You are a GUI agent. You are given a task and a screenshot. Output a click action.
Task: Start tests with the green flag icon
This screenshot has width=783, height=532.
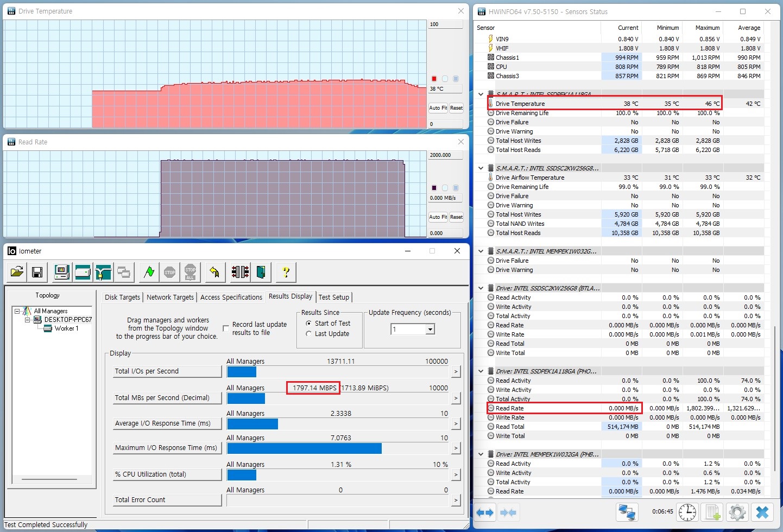click(x=149, y=272)
